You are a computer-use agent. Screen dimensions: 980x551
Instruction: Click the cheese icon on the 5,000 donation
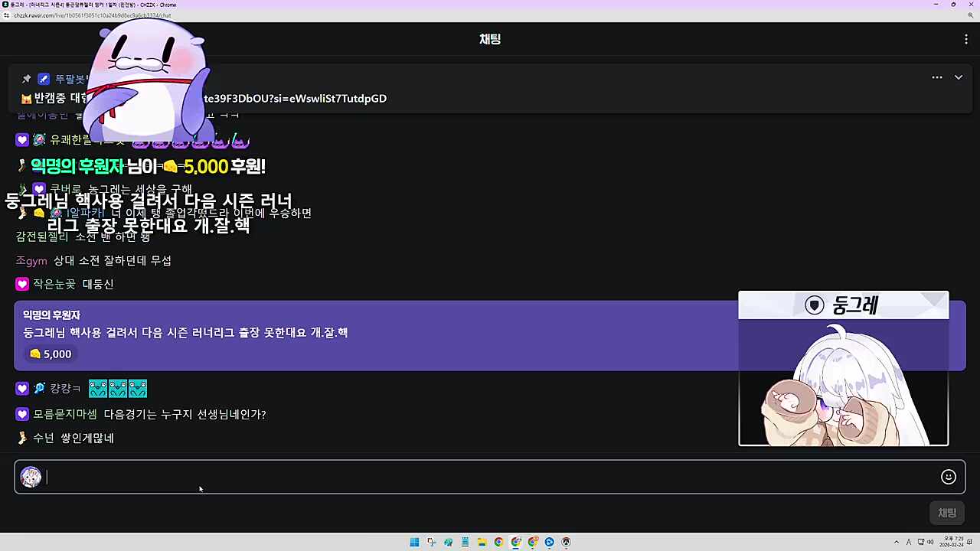[x=35, y=354]
